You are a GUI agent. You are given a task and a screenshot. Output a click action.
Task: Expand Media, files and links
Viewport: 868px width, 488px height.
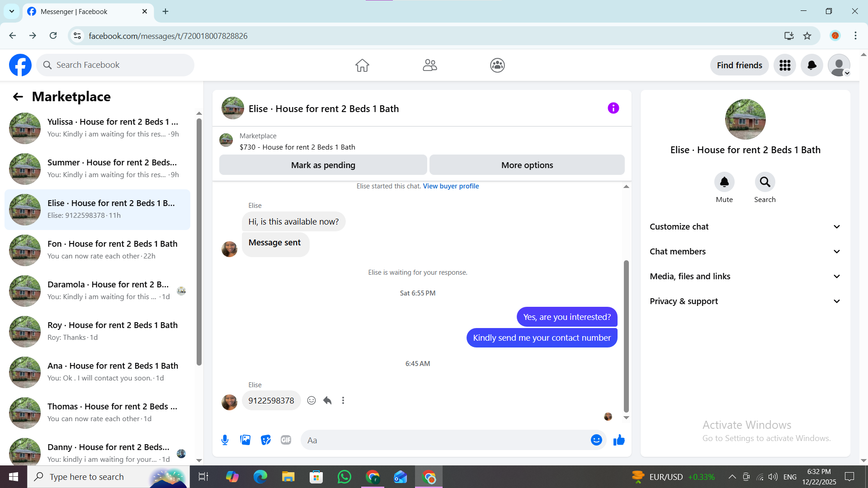click(x=745, y=277)
